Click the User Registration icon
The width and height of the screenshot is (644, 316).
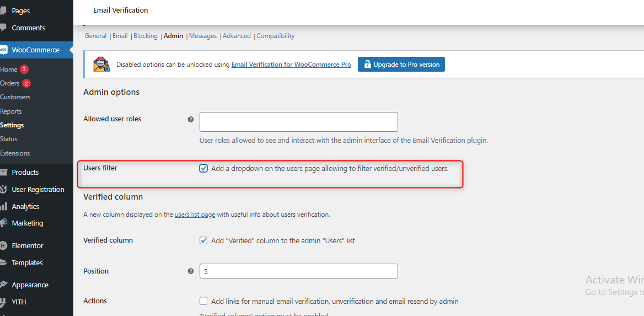[x=3, y=190]
